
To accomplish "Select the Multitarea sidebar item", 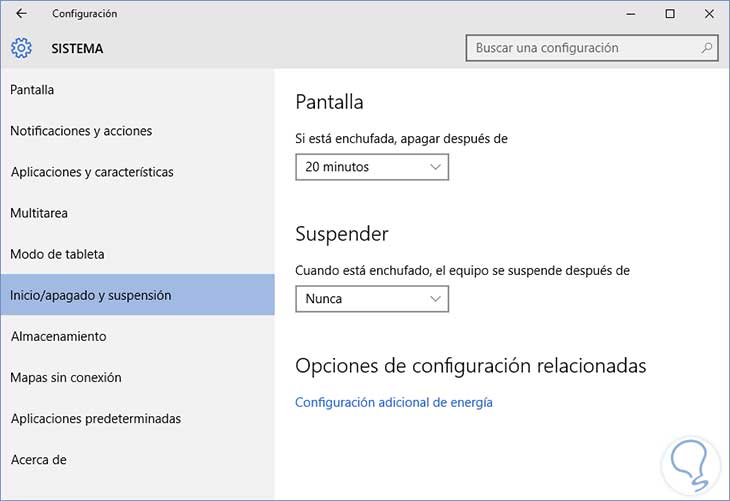I will tap(38, 213).
